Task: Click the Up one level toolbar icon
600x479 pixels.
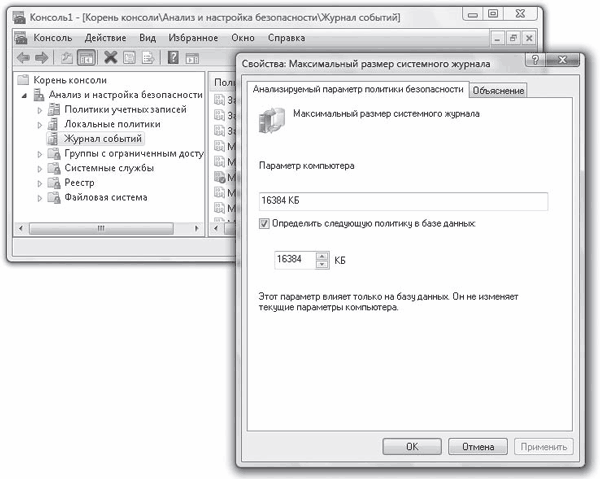Action: click(x=67, y=58)
